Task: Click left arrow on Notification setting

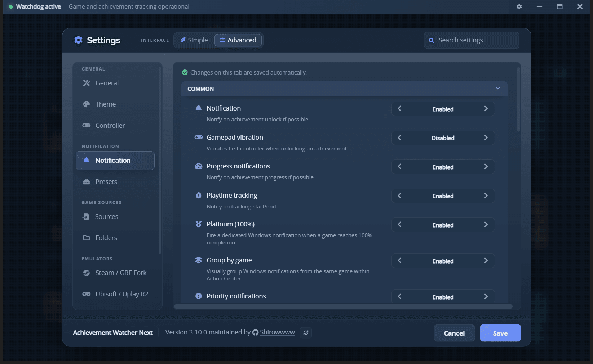Action: coord(399,109)
